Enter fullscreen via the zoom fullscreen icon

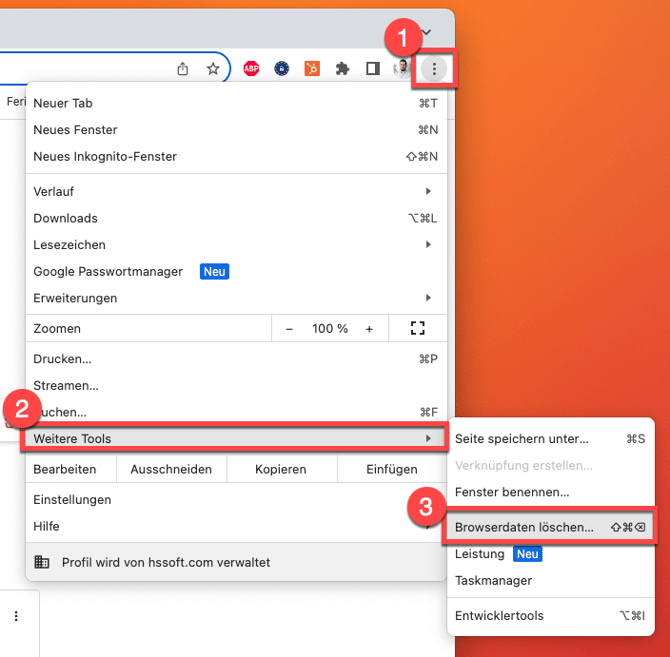[x=418, y=329]
